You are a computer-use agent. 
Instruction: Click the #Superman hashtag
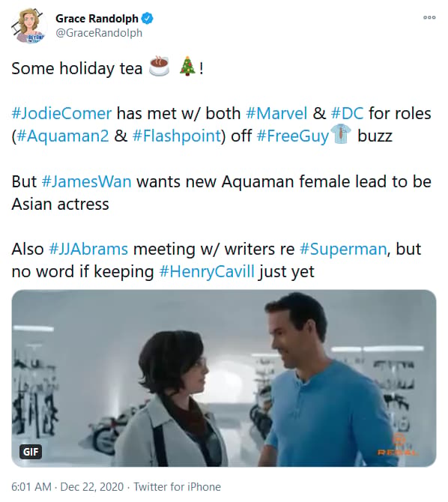(343, 249)
